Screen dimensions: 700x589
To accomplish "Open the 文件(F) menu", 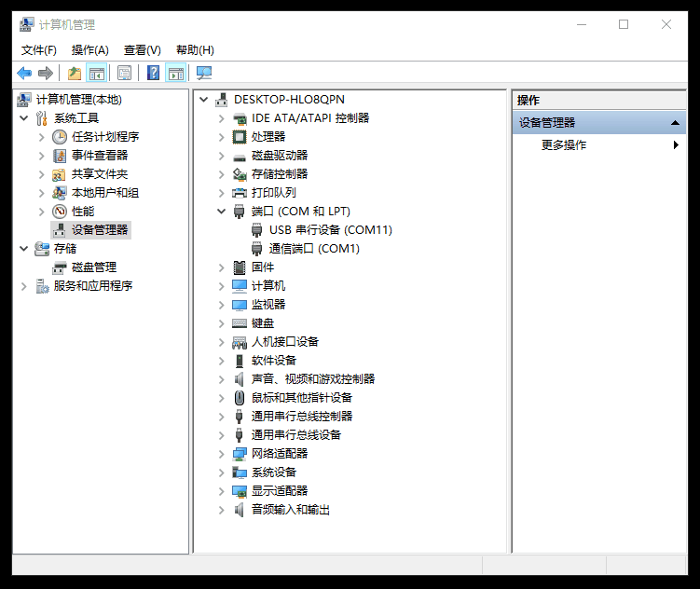I will point(39,50).
